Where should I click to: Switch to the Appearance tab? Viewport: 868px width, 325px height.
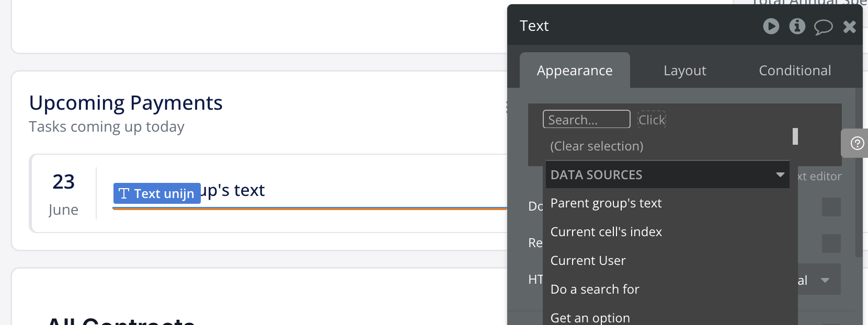[x=574, y=71]
